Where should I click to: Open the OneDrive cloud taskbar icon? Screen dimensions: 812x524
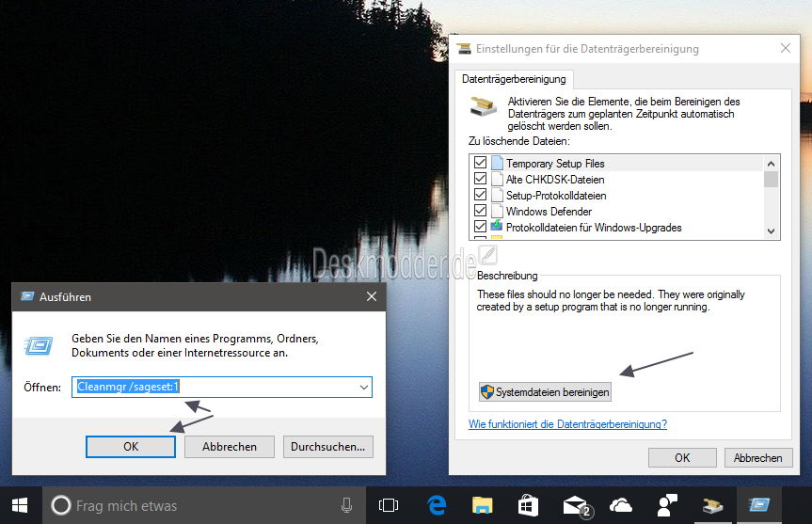coord(620,505)
